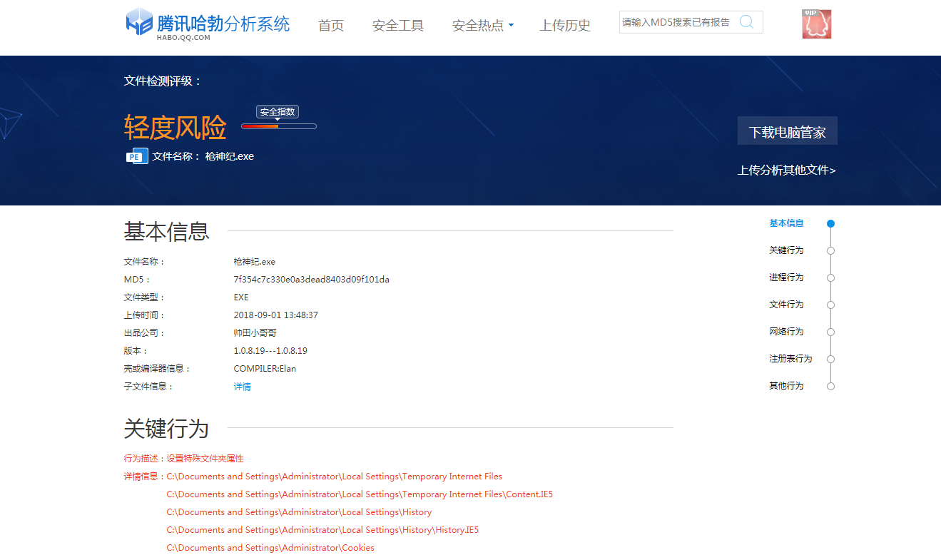Open the 首页 navigation item

coord(331,26)
